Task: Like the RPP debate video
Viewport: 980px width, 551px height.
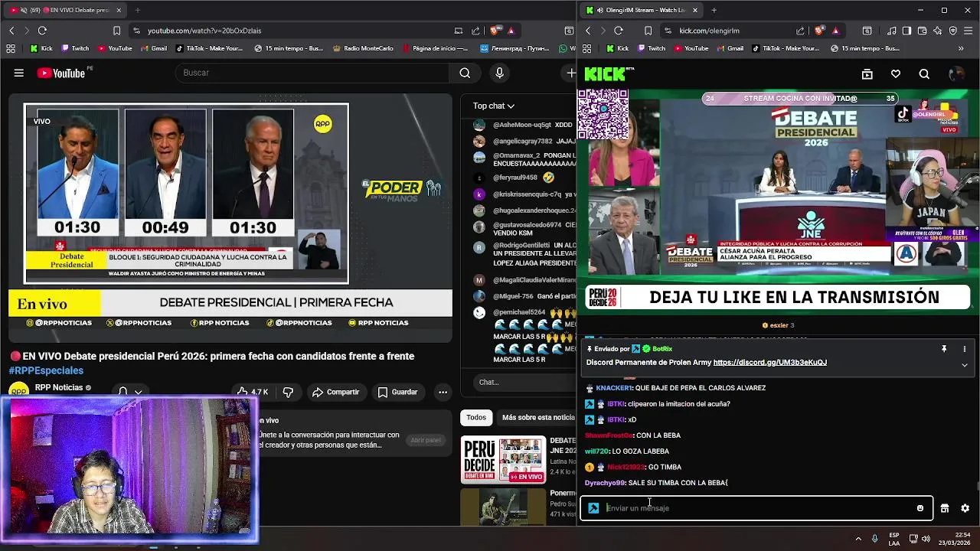Action: click(x=253, y=392)
